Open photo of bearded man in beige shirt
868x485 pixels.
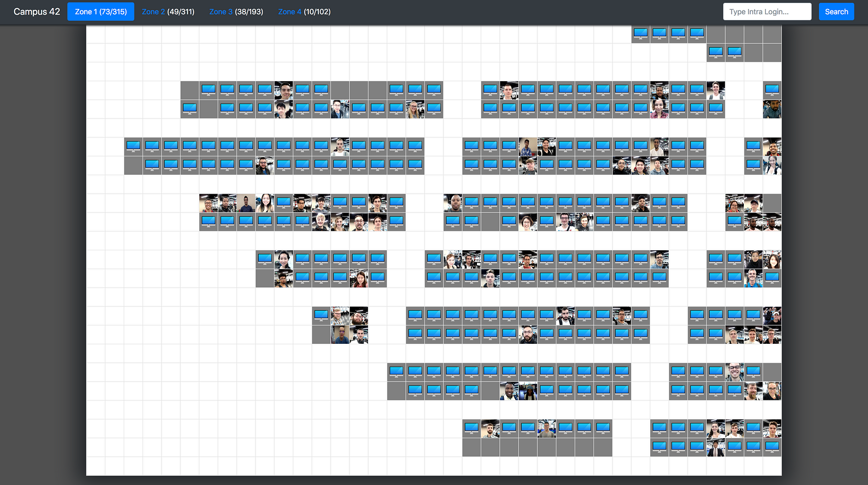(660, 147)
